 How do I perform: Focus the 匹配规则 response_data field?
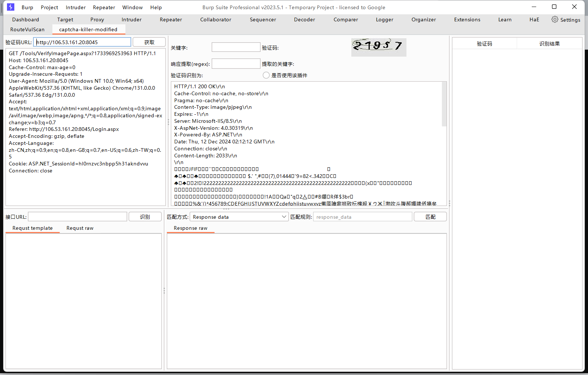coord(363,217)
